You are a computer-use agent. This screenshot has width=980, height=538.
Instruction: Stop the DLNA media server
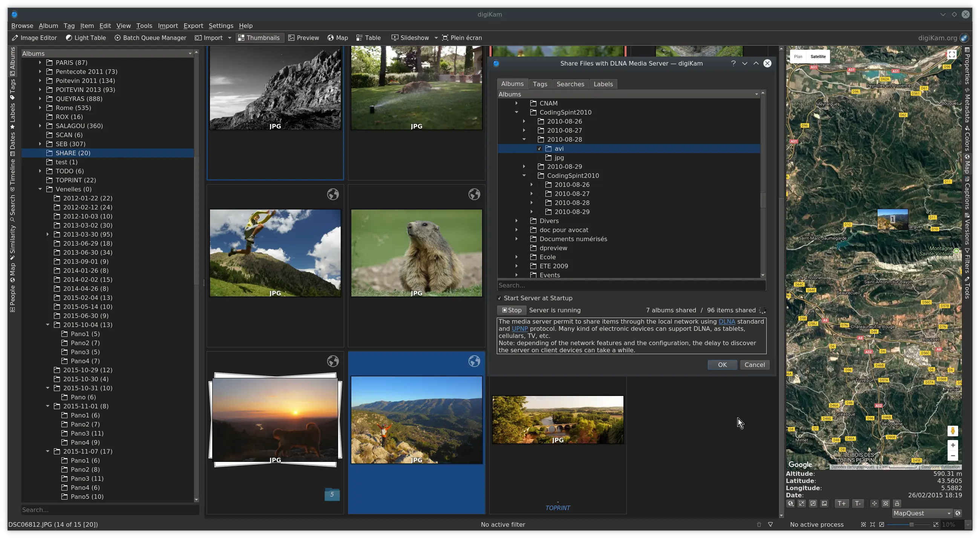(511, 310)
